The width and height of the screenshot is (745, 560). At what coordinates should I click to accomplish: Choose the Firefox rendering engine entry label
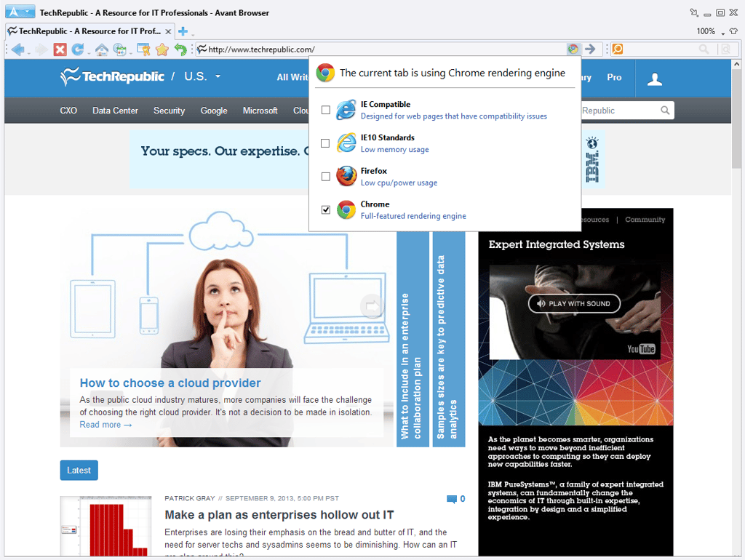pyautogui.click(x=373, y=170)
